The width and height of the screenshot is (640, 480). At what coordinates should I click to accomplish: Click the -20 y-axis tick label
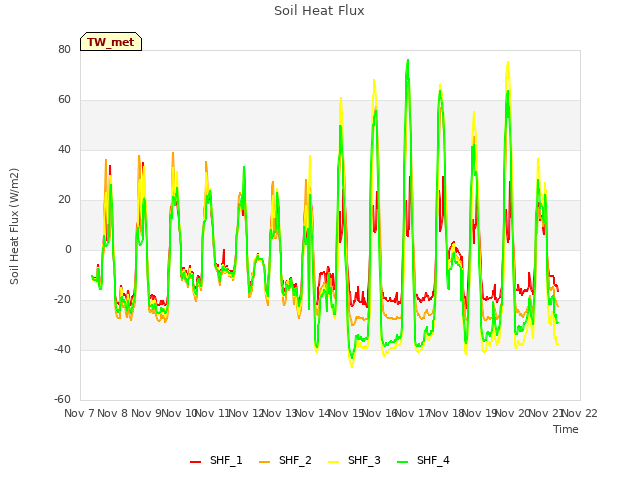click(62, 300)
